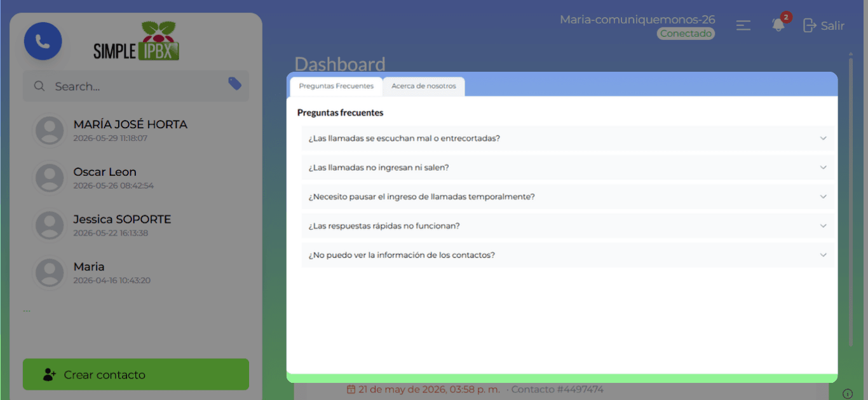Click the username Maria-comuniquemonos-26

pos(637,20)
